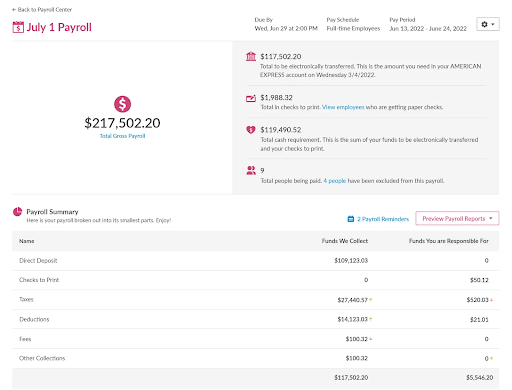Click the $217,502.20 gross payroll figure

pyautogui.click(x=122, y=123)
